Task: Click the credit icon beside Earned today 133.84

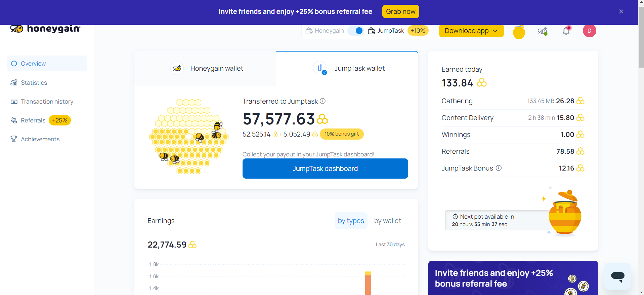Action: (x=482, y=82)
